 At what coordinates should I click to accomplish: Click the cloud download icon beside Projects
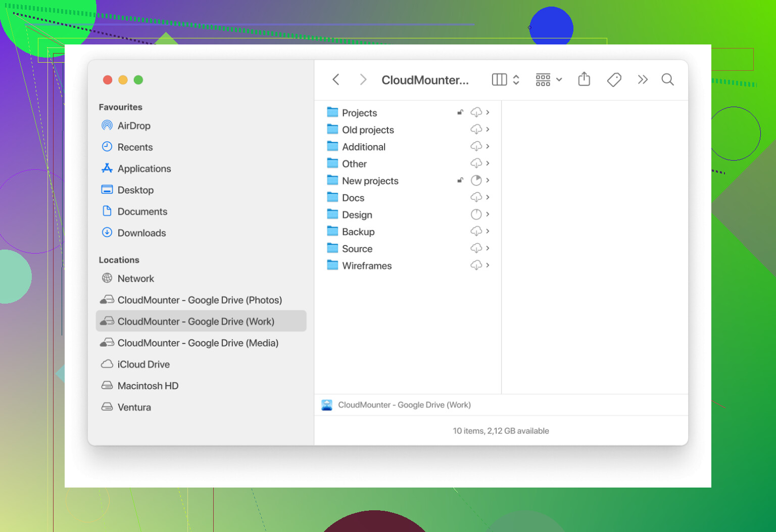point(476,112)
